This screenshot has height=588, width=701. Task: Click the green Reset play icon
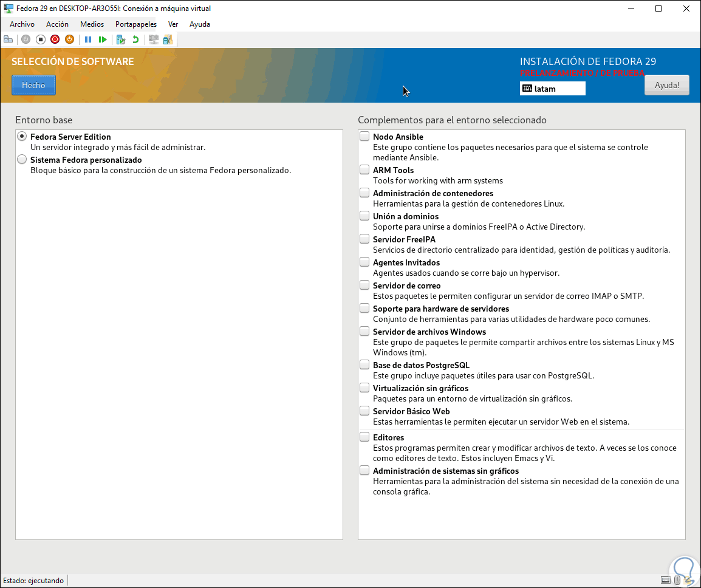[103, 40]
